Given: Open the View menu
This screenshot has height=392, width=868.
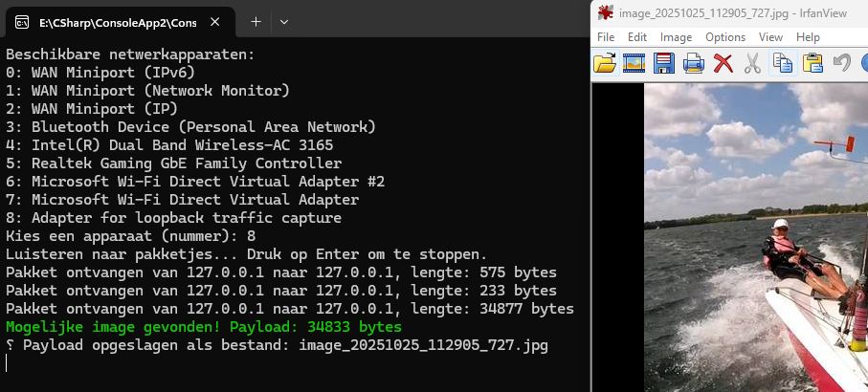Looking at the screenshot, I should click(x=770, y=37).
